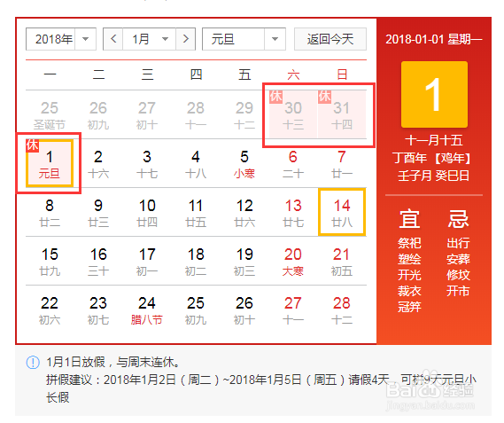Click the 十一月十五 lunar date text
The width and height of the screenshot is (504, 423).
pyautogui.click(x=434, y=140)
